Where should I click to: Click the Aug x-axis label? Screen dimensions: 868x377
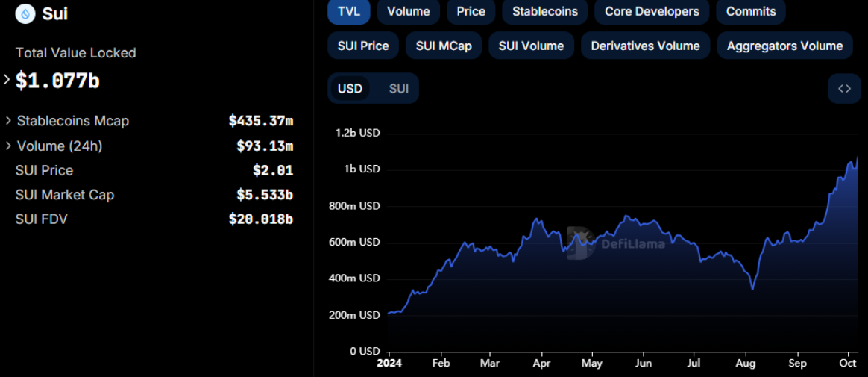[746, 364]
